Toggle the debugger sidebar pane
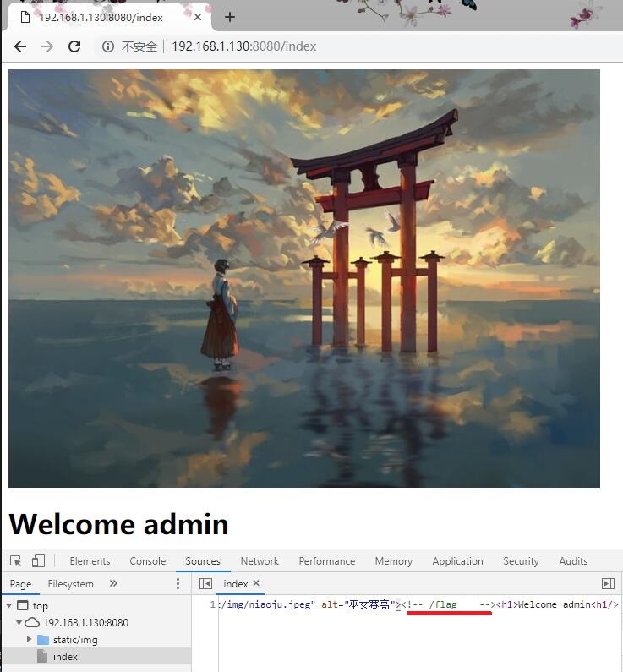 pyautogui.click(x=608, y=583)
